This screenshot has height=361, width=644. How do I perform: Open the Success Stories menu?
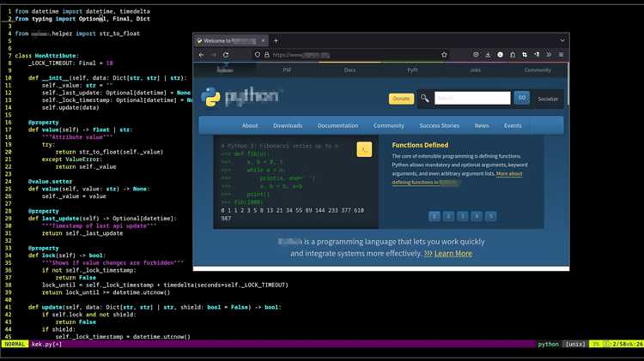point(439,125)
